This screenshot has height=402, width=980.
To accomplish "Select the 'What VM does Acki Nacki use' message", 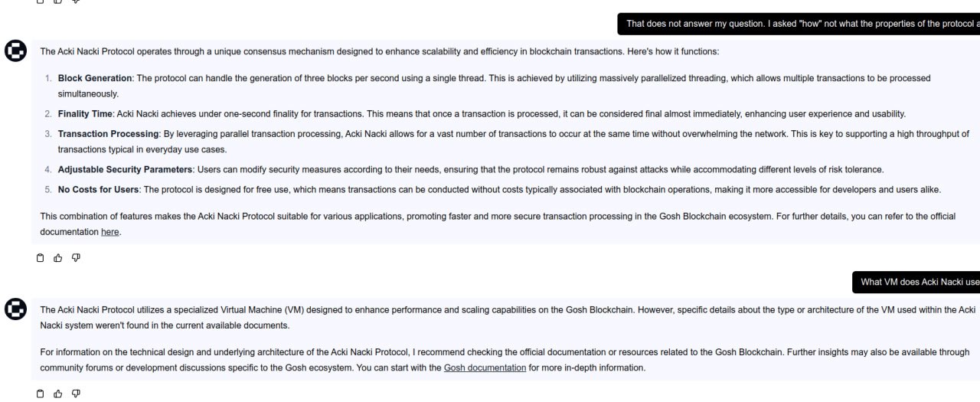I will pyautogui.click(x=919, y=282).
